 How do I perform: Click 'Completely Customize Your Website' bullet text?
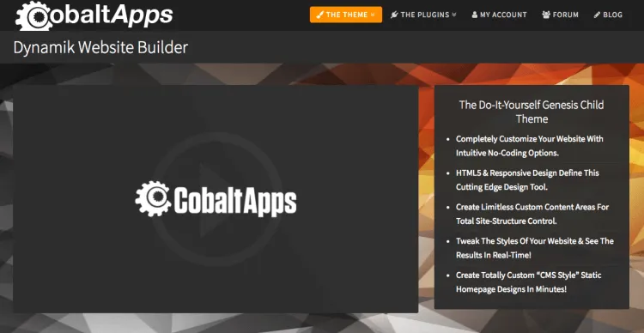point(530,146)
